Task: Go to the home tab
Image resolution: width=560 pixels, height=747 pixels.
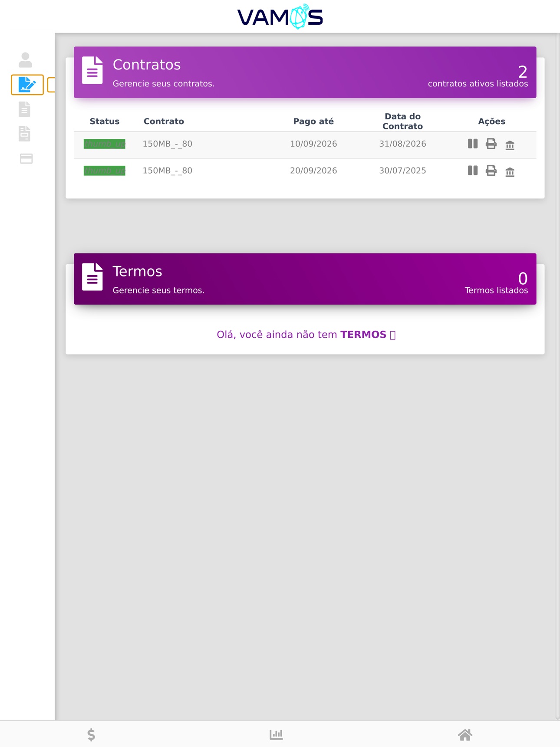Action: pyautogui.click(x=465, y=734)
